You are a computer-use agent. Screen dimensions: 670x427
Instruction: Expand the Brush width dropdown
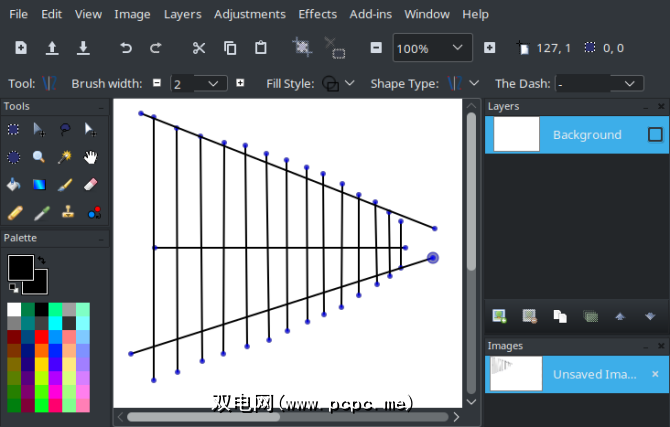click(x=213, y=83)
